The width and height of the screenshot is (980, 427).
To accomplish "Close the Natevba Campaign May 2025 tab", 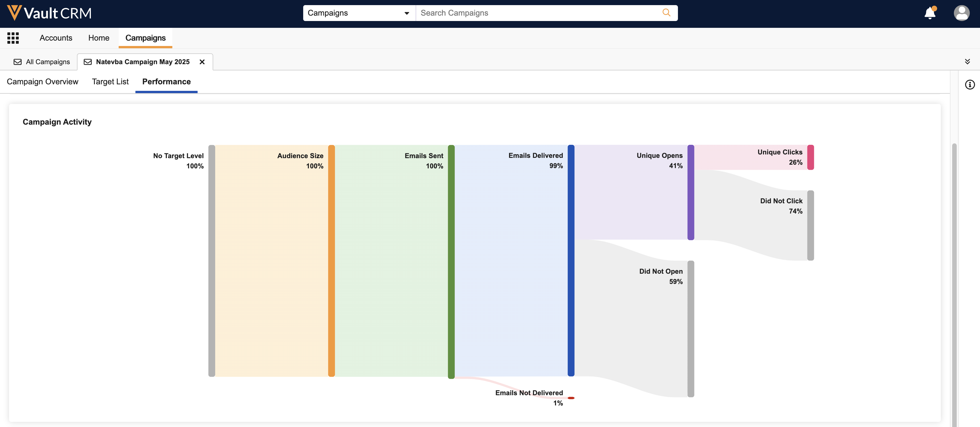I will (202, 62).
